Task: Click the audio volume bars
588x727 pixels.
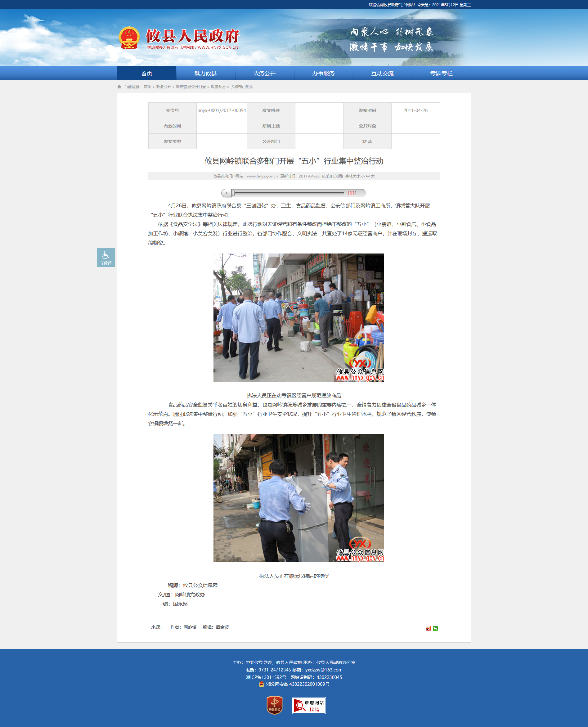Action: (352, 193)
